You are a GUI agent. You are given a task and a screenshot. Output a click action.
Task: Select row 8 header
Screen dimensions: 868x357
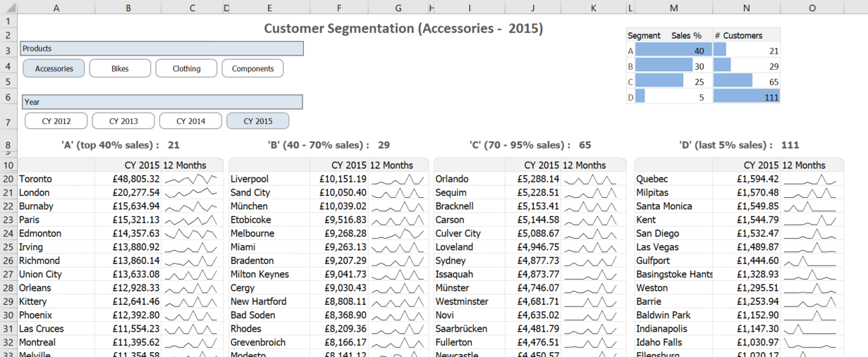8,145
